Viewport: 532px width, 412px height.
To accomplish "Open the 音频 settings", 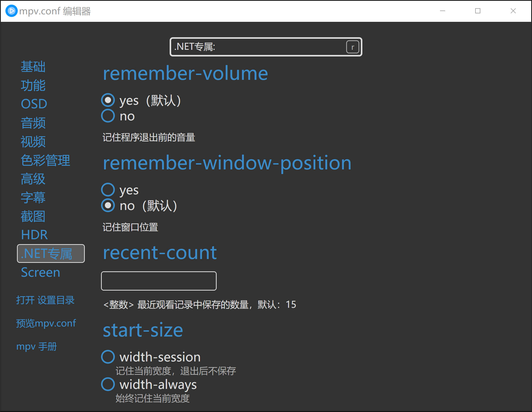I will tap(33, 123).
